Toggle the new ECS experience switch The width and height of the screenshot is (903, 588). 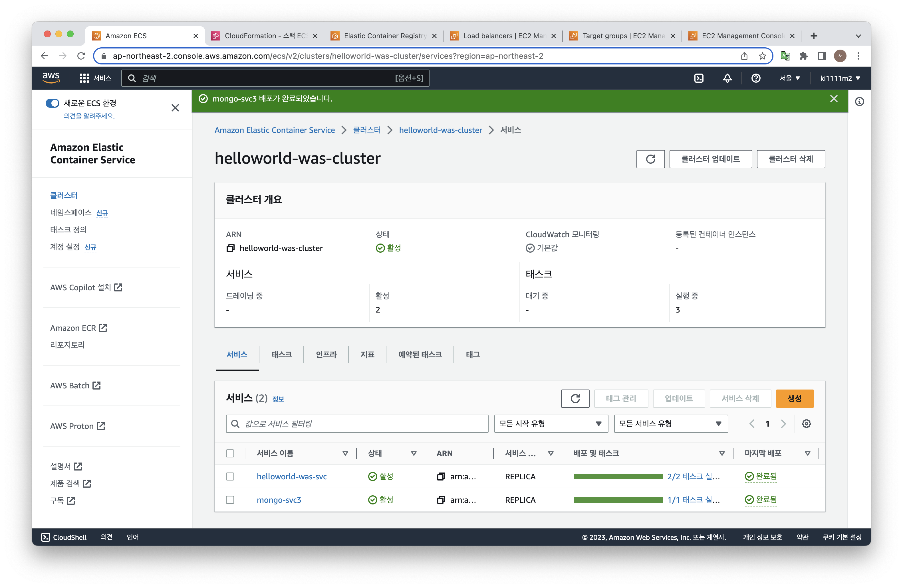[x=52, y=103]
